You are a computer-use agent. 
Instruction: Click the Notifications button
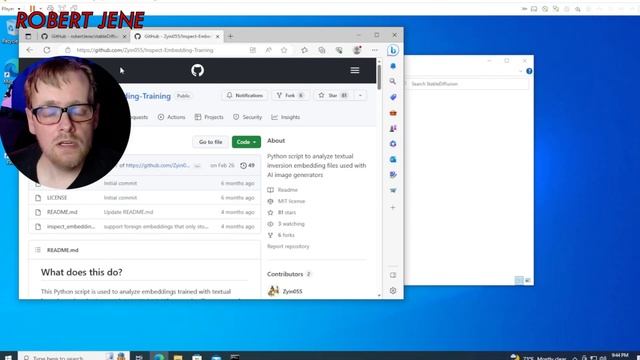245,95
